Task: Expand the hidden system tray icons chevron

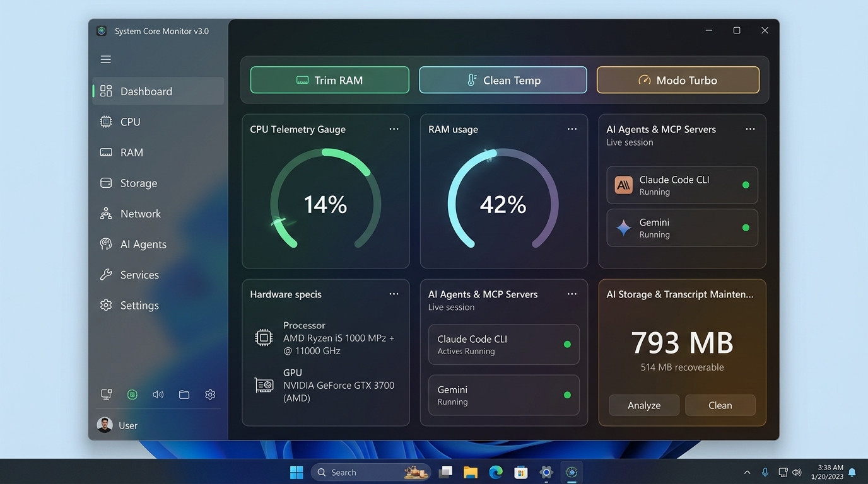Action: (748, 472)
